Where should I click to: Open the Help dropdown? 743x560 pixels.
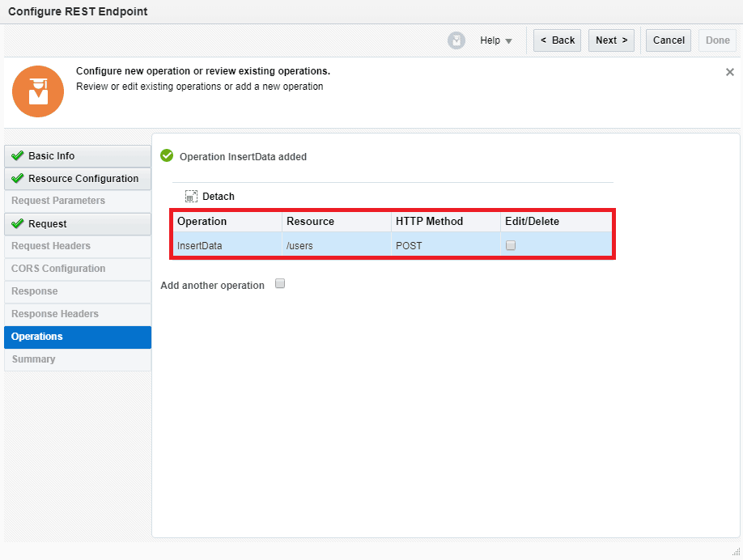(495, 40)
